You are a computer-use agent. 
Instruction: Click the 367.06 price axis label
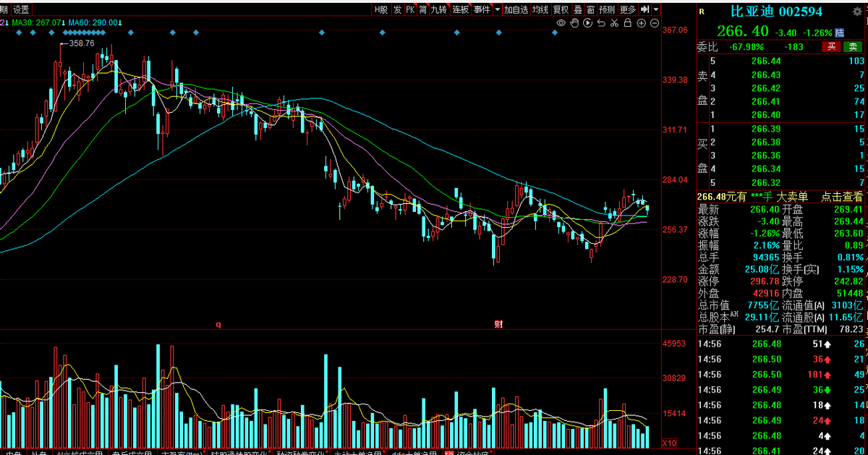(674, 30)
